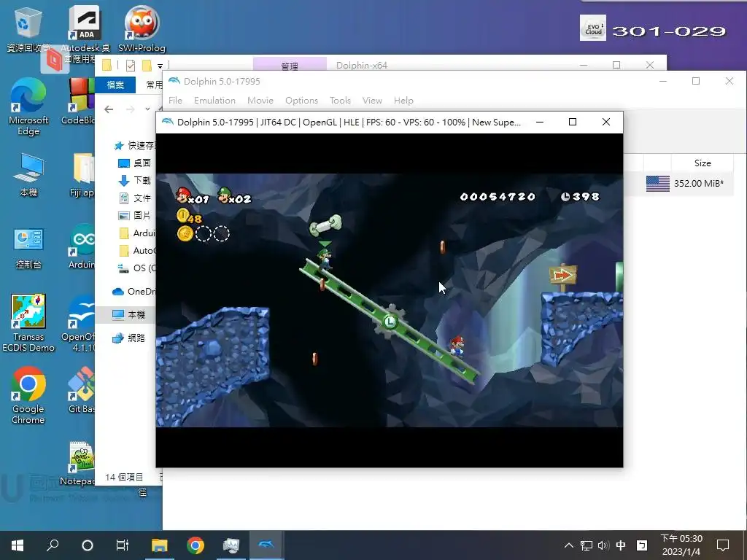The image size is (747, 560).
Task: Open the Movie menu in Dolphin
Action: click(260, 101)
